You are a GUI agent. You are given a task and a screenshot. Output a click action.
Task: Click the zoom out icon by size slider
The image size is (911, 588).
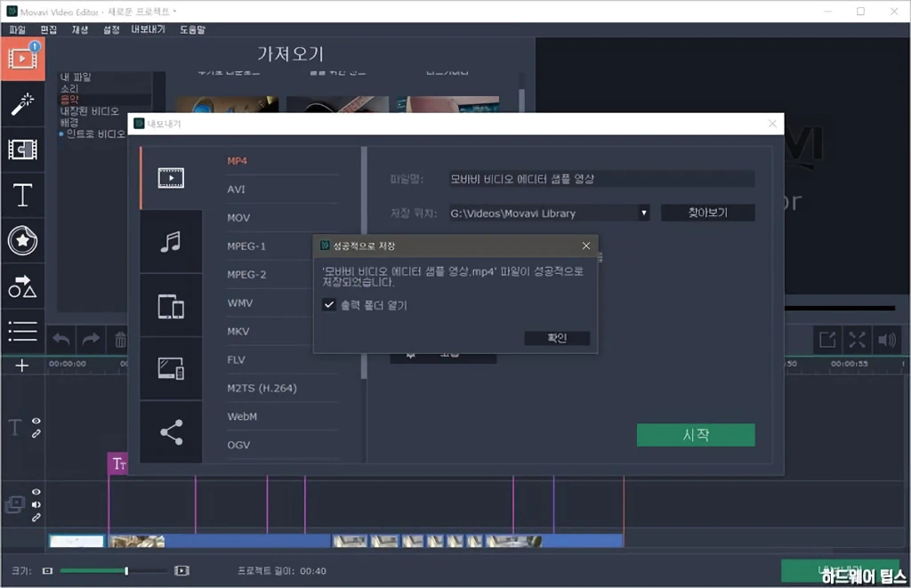pos(48,571)
